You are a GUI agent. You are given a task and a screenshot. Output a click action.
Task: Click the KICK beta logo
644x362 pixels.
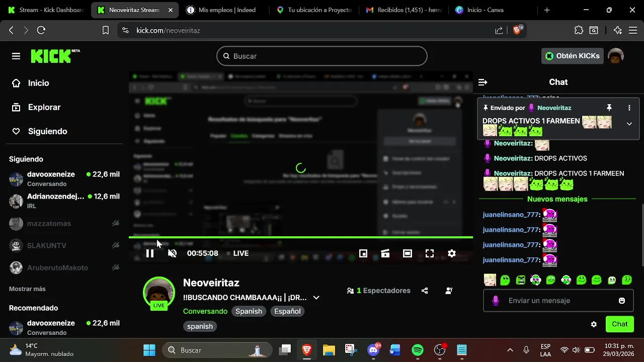55,56
